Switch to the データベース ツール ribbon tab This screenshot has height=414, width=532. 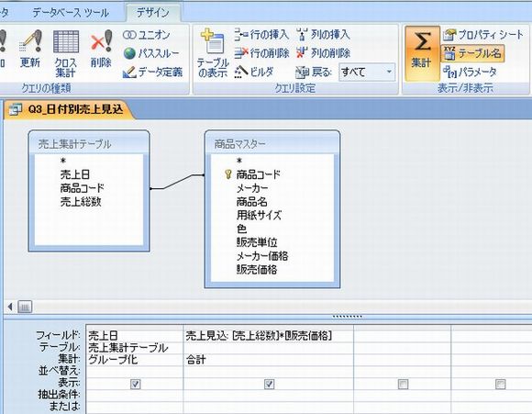[71, 13]
